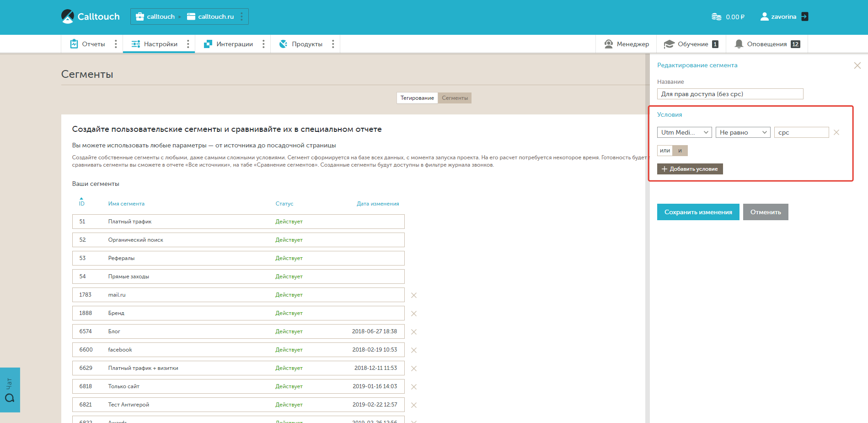Open the Чат widget on left edge

click(x=10, y=390)
